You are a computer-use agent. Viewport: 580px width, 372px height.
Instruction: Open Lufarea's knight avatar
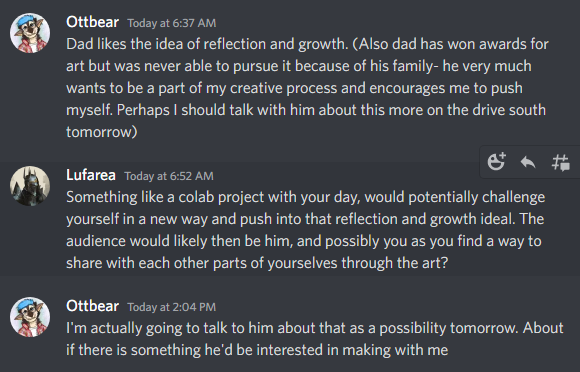coord(30,186)
